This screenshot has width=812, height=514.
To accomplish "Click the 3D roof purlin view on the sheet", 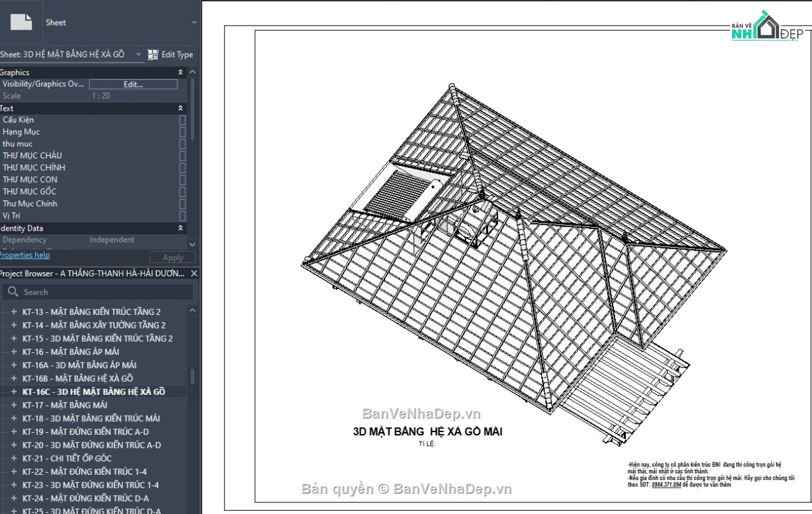I will pos(514,264).
